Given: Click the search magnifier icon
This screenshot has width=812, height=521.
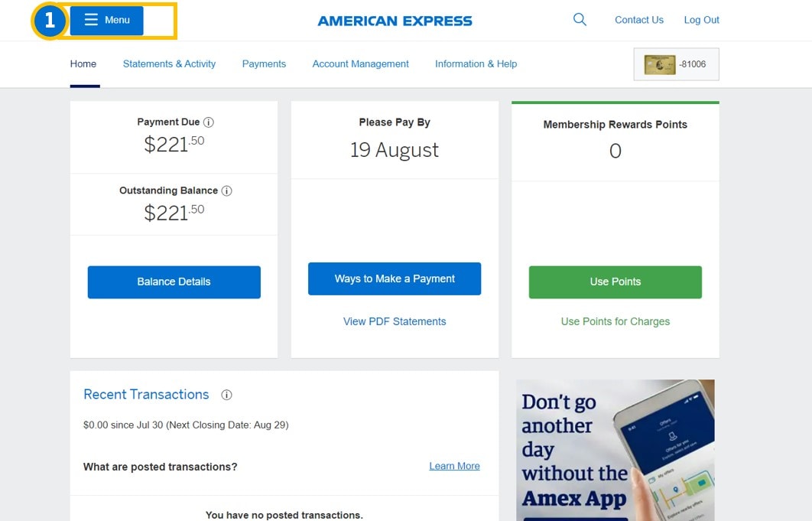Looking at the screenshot, I should (x=580, y=20).
